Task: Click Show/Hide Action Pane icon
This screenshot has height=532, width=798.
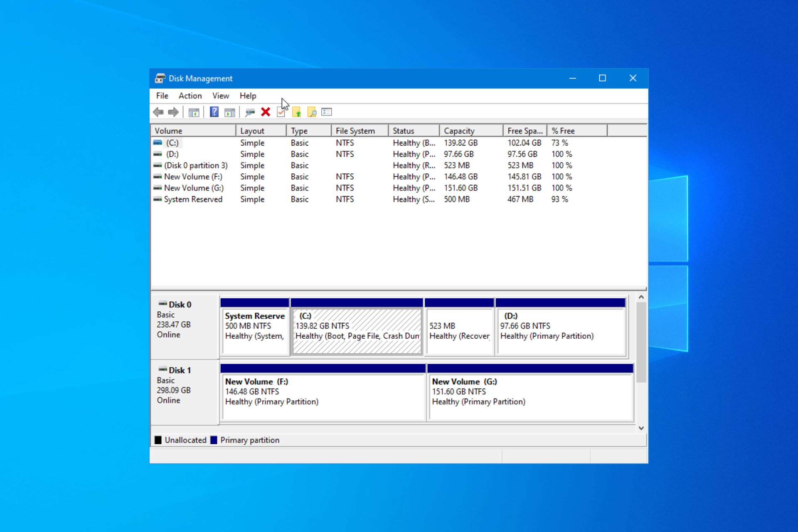Action: coord(229,112)
